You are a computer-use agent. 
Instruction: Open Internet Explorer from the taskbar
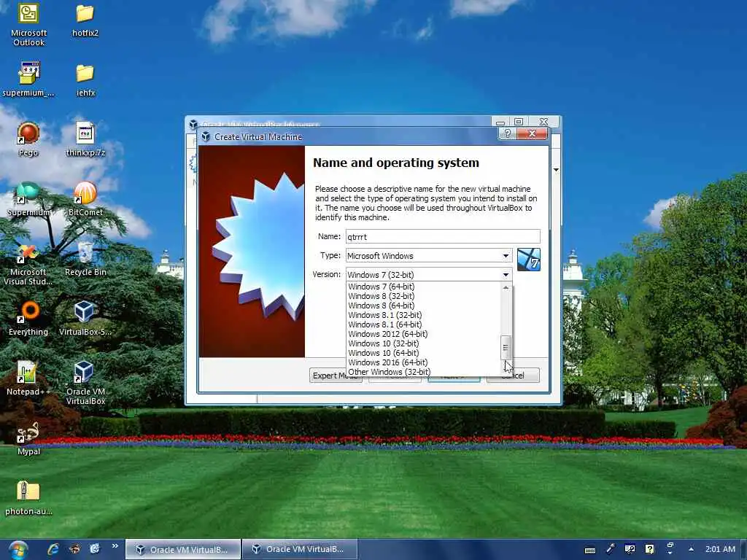[x=53, y=549]
